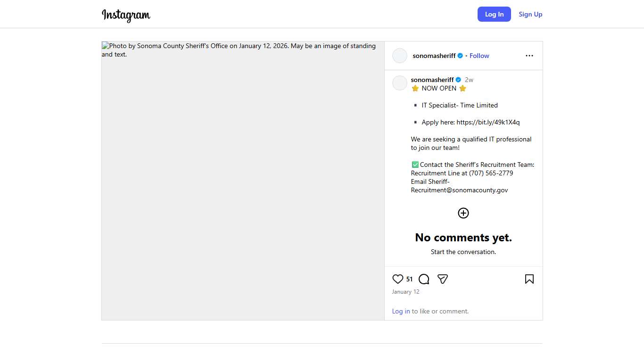Click the post photo placeholder
This screenshot has height=362, width=644.
[243, 181]
